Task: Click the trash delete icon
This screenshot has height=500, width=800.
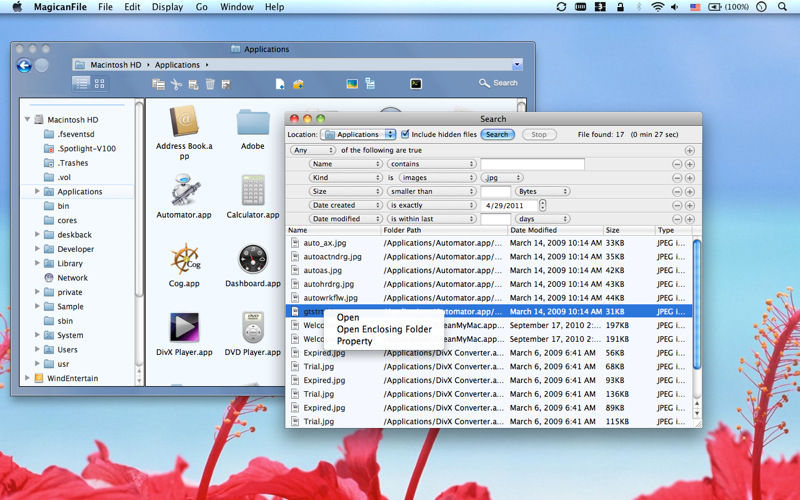Action: tap(210, 84)
